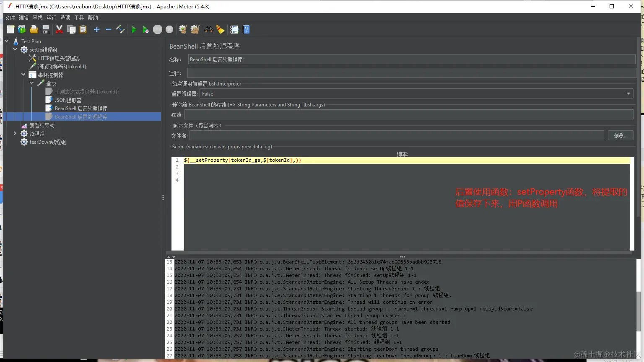Viewport: 644px width, 362px height.
Task: Click log line 16 'All Setup Threads have ended'
Action: coord(302,282)
